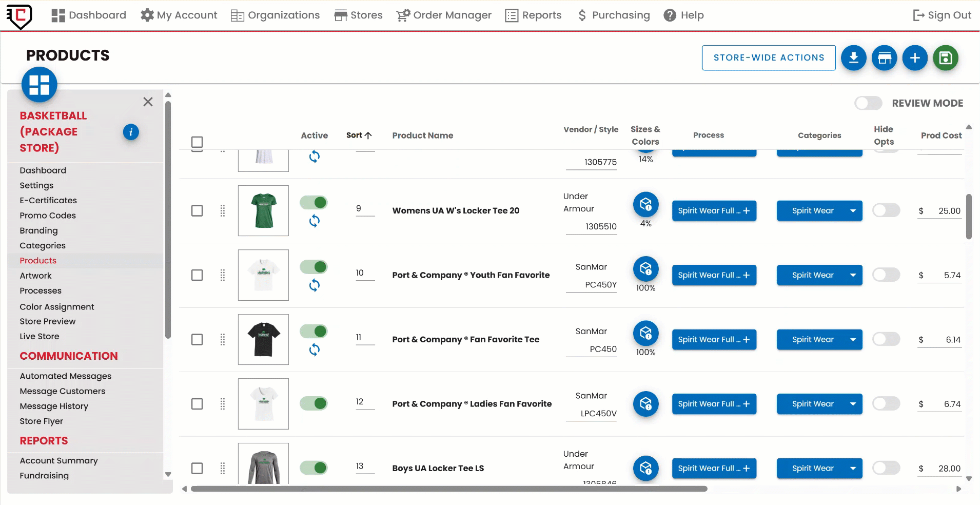Expand Spirit Wear category dropdown for Womens UA
The image size is (980, 505).
tap(852, 211)
